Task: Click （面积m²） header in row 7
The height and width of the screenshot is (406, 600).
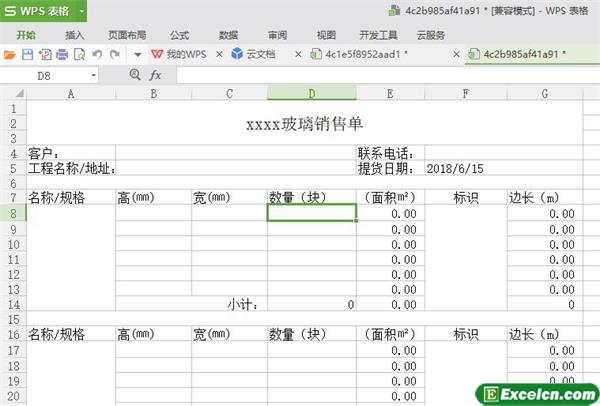Action: point(390,197)
